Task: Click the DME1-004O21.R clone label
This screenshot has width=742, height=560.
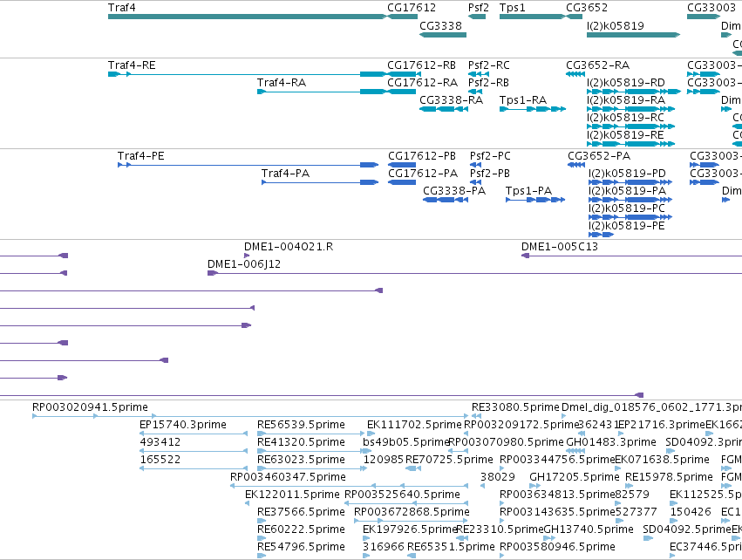Action: pos(289,247)
